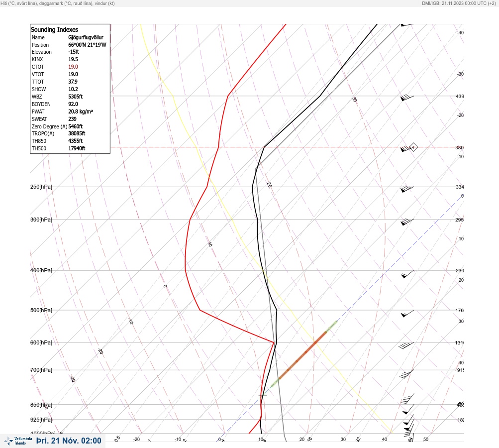Screen dimensions: 499x448
Task: Click the BOYDEN value 92.0
Action: (x=73, y=104)
